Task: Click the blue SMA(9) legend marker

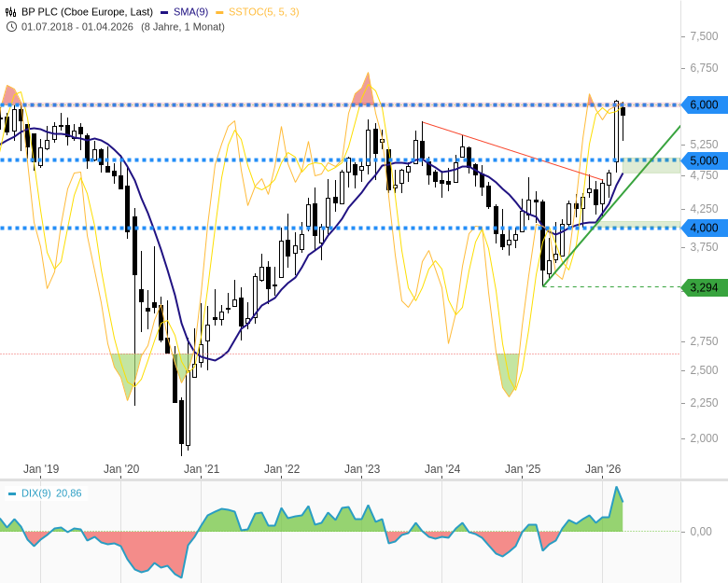Action: (x=164, y=12)
